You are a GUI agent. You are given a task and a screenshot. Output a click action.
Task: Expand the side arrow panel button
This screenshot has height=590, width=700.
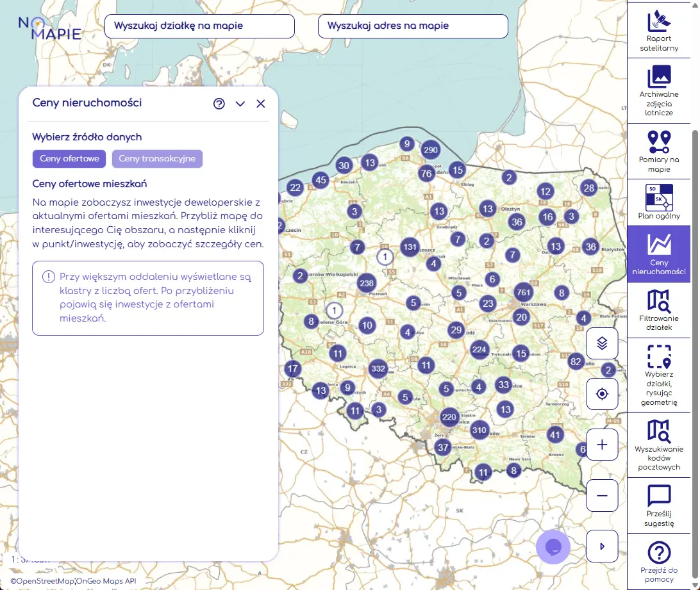pyautogui.click(x=602, y=546)
